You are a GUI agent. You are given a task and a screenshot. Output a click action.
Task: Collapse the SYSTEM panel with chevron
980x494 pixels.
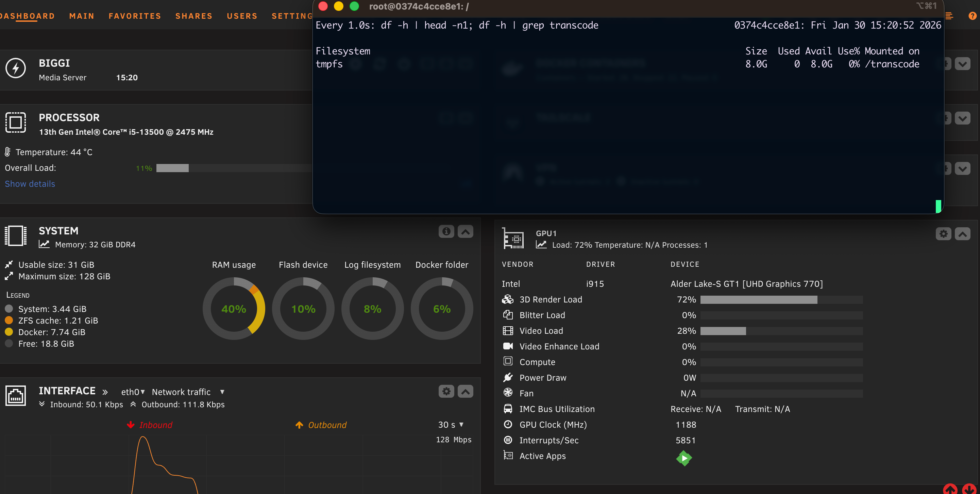465,231
